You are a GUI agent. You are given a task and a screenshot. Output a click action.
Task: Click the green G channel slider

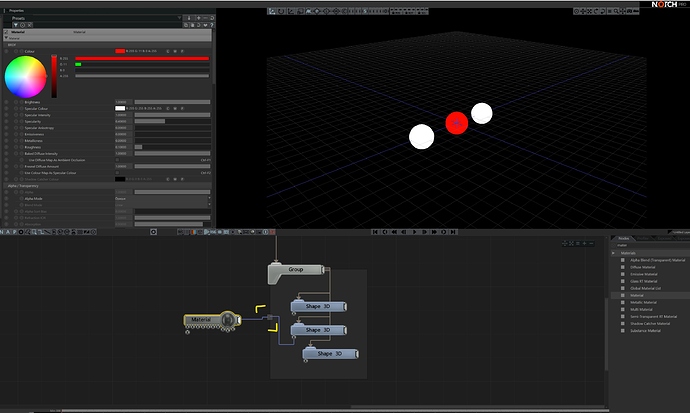[x=142, y=64]
